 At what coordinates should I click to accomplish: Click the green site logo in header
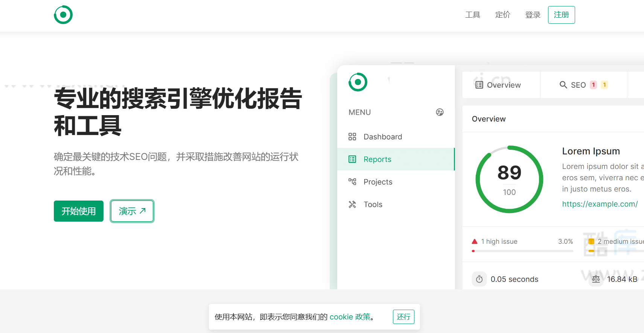click(x=63, y=15)
